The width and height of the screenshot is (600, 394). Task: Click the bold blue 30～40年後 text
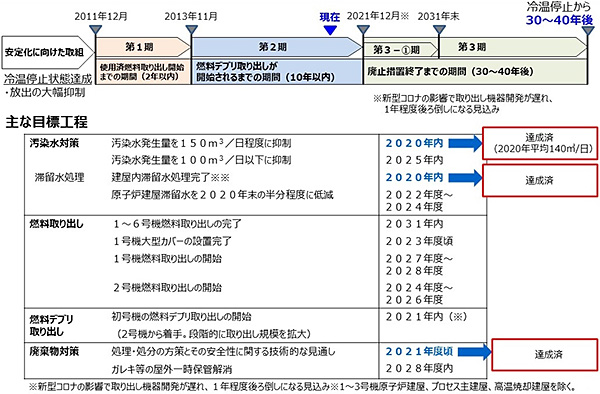click(x=559, y=20)
